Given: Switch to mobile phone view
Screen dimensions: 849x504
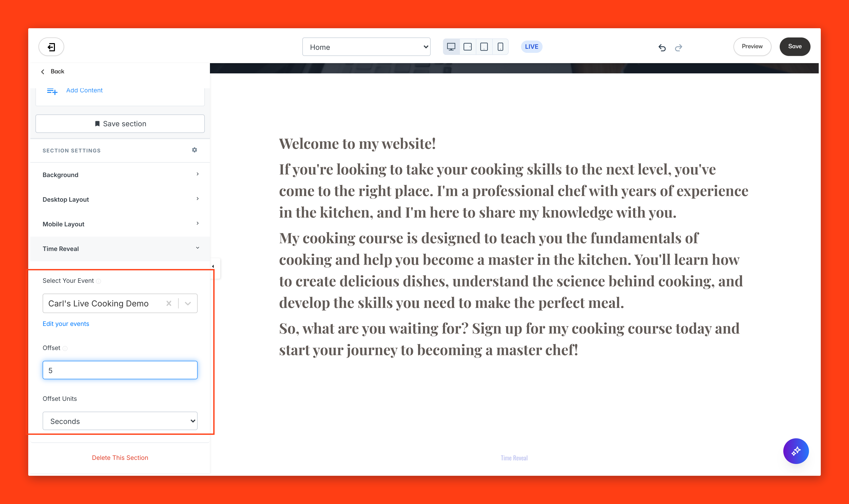Looking at the screenshot, I should pyautogui.click(x=500, y=47).
